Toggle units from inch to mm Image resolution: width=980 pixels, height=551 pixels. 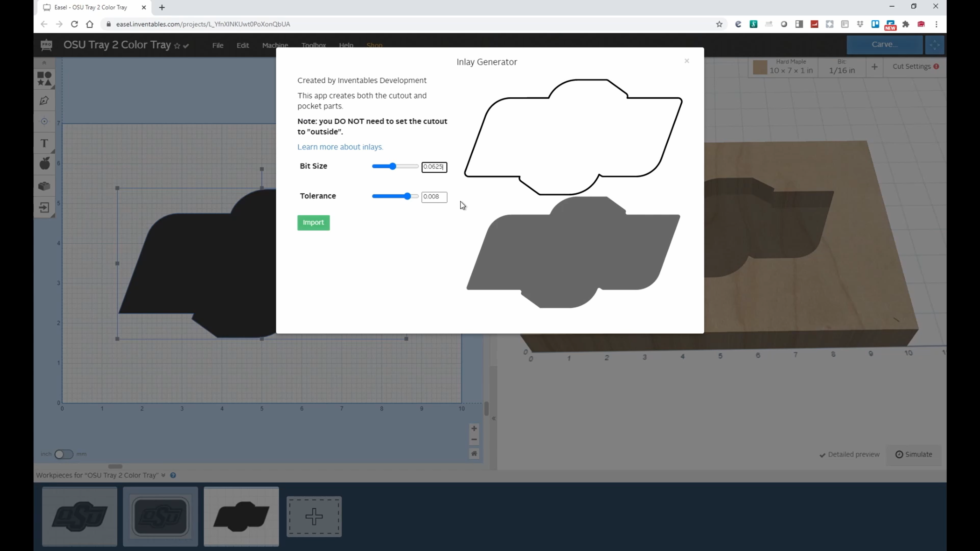[64, 454]
